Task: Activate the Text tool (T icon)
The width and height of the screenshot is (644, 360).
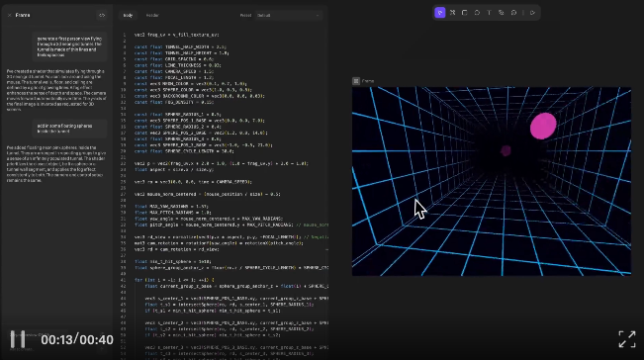Action: pyautogui.click(x=489, y=13)
